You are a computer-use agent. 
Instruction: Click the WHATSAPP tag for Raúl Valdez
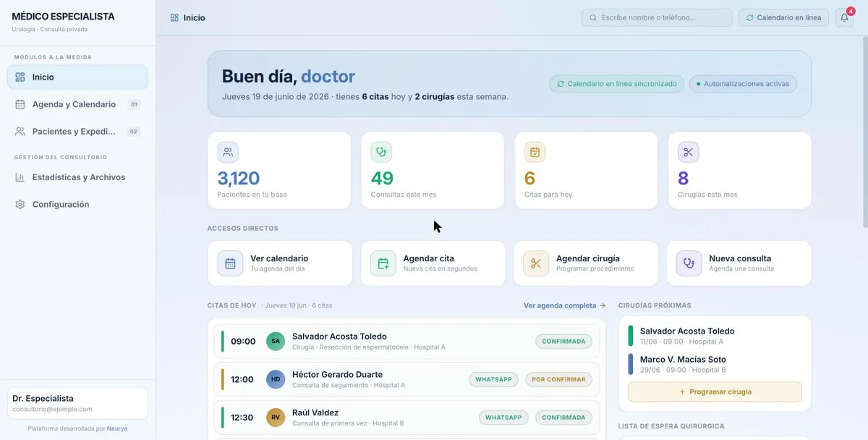coord(503,418)
